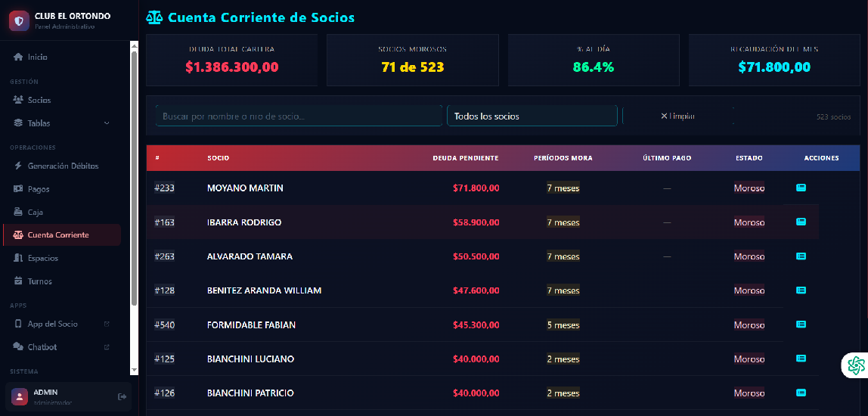Click the PERÍODOS MORA column header
This screenshot has height=416, width=868.
click(x=563, y=158)
